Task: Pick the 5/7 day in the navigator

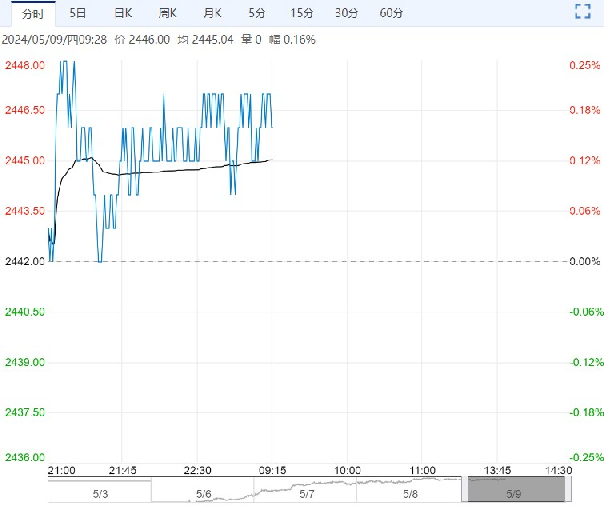Action: coord(307,493)
